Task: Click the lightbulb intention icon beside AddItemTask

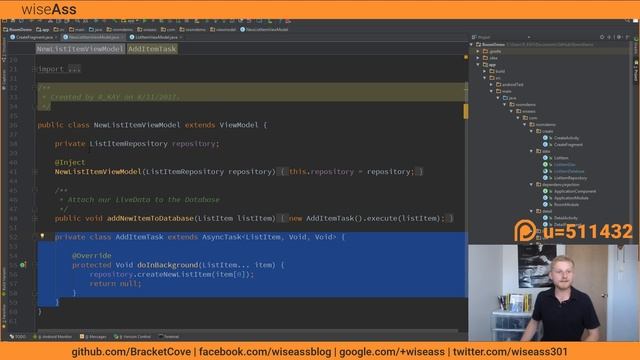Action: point(42,236)
